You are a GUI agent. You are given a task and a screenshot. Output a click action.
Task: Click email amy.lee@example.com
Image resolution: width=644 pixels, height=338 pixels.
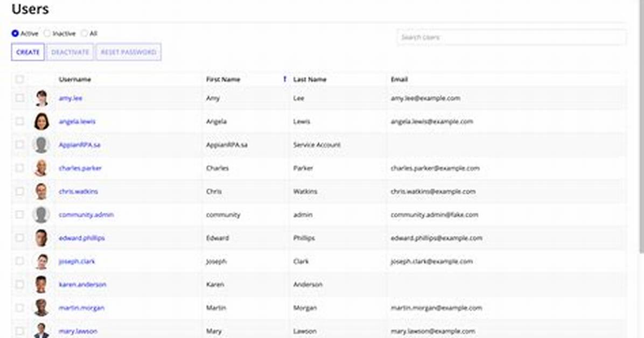425,98
